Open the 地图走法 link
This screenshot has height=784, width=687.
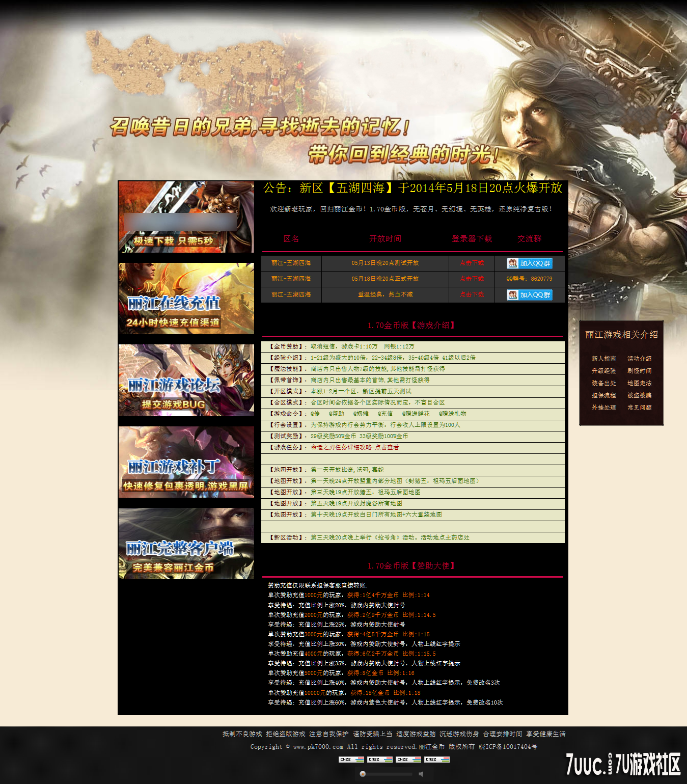click(640, 383)
